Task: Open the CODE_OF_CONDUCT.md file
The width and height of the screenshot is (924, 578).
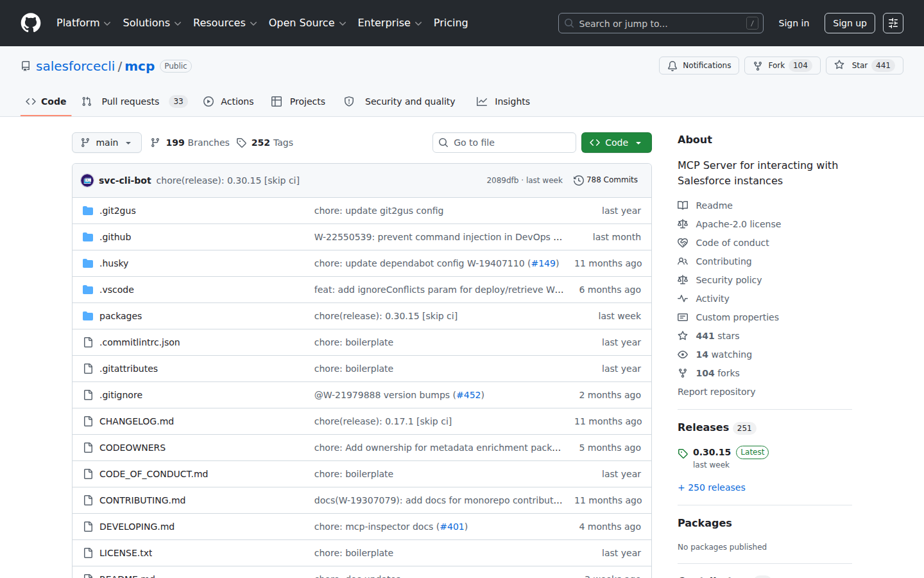Action: 153,474
